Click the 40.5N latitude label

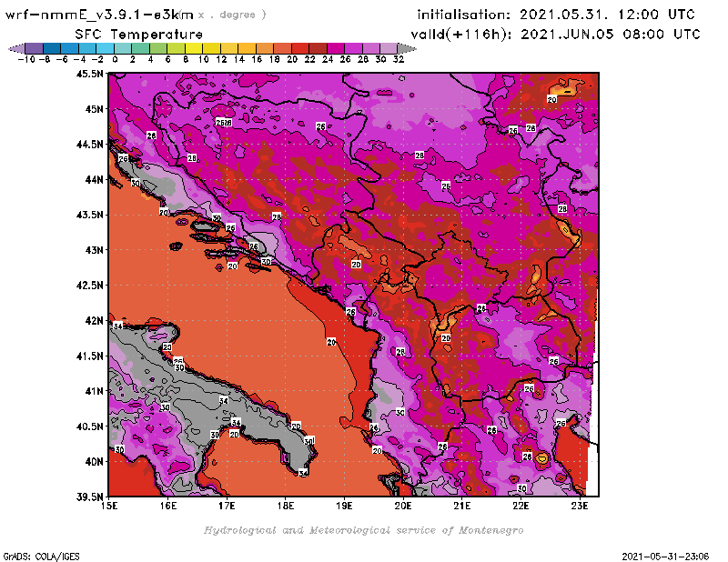pos(90,427)
